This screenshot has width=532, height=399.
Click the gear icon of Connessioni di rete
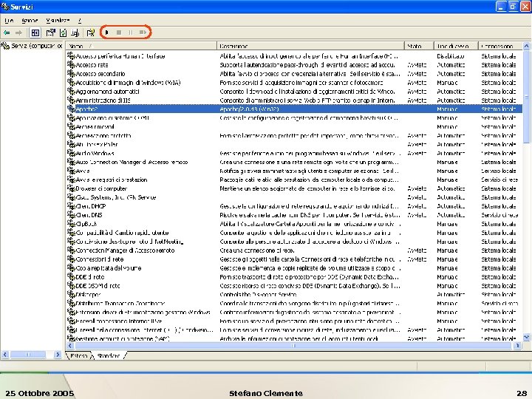pyautogui.click(x=71, y=259)
